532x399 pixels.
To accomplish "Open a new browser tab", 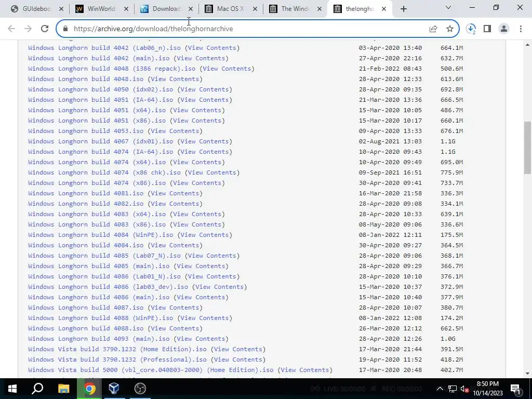I will (x=403, y=9).
